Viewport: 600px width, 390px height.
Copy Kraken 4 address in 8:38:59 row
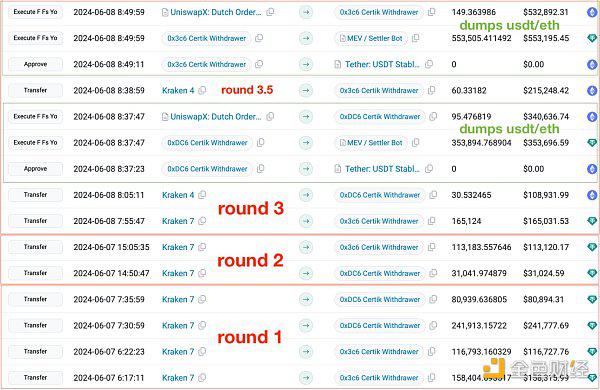(202, 90)
